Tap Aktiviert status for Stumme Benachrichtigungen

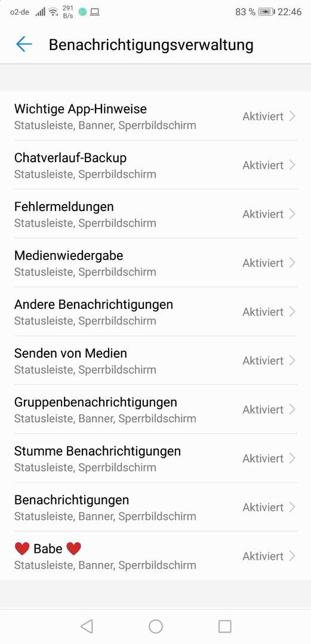coord(263,459)
